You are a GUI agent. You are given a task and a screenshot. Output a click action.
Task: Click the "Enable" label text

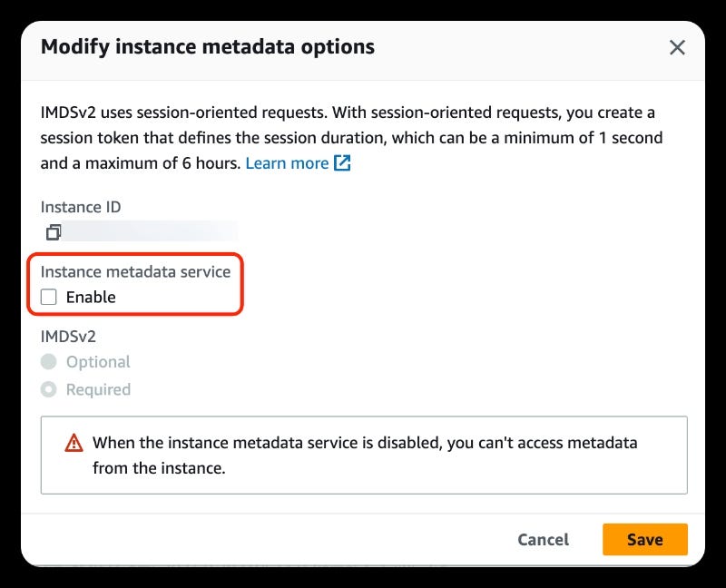click(91, 297)
